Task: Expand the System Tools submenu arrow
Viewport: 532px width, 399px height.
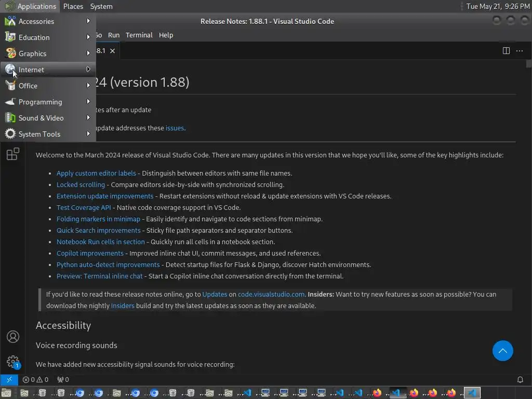Action: pos(88,134)
